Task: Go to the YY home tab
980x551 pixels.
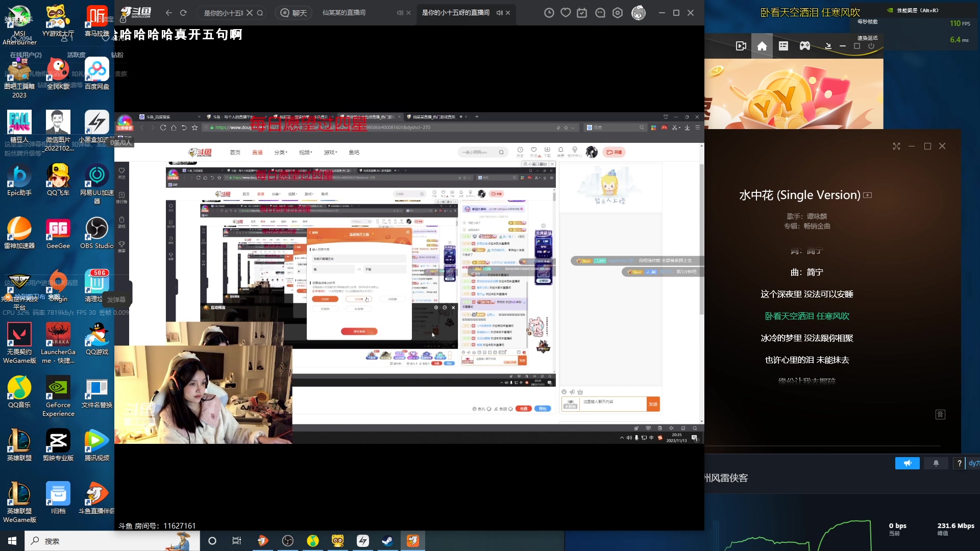Action: [x=762, y=46]
